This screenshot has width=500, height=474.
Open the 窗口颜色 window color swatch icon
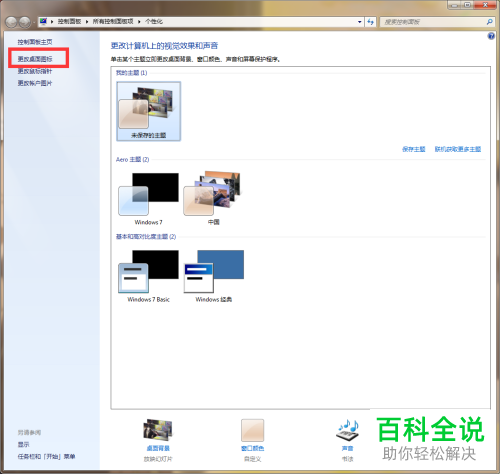252,430
